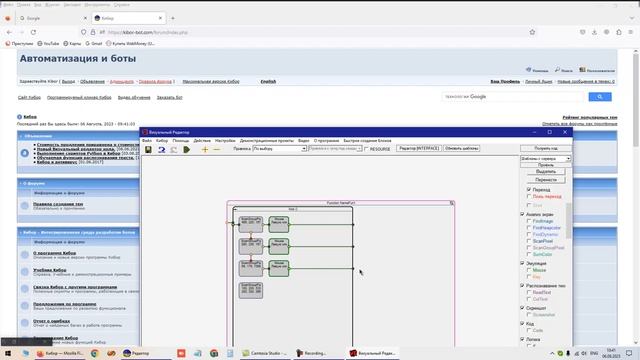
Task: Toggle the RESOURCE checkbox
Action: coord(366,149)
